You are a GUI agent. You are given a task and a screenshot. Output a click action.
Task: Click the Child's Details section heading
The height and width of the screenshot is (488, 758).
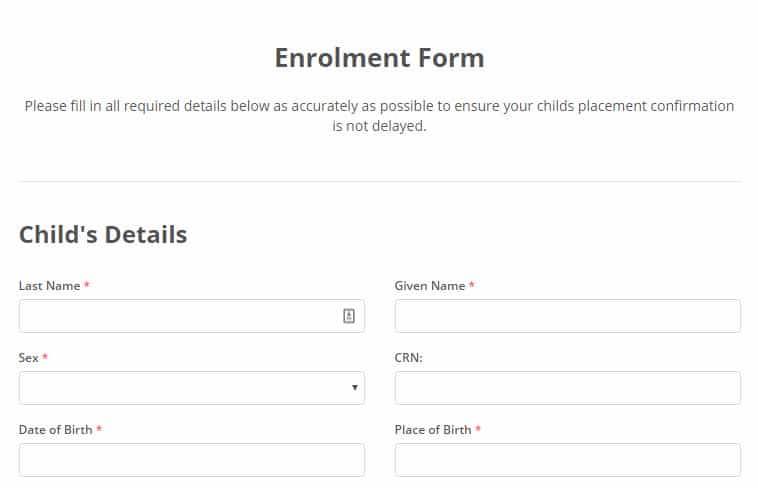[x=103, y=235]
